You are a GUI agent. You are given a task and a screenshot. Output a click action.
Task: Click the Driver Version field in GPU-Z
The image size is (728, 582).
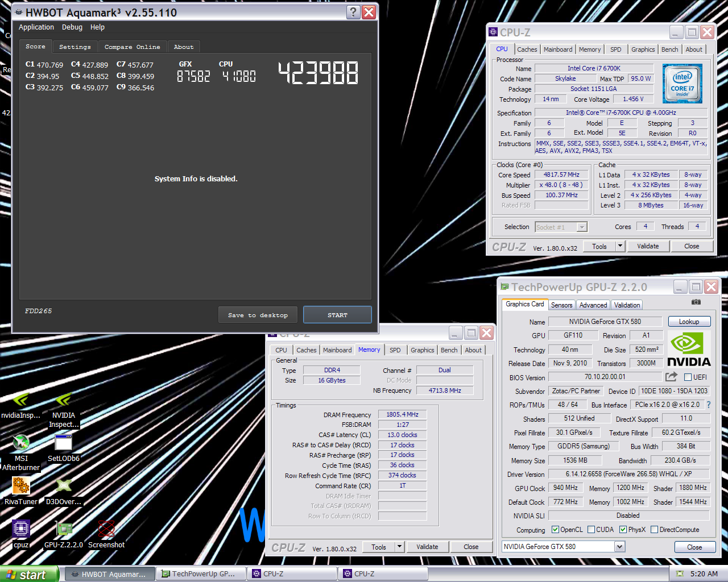(628, 474)
